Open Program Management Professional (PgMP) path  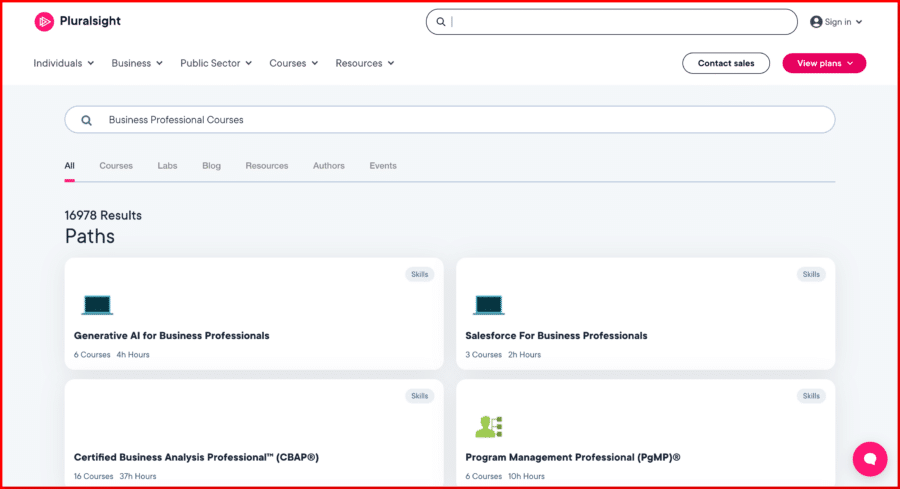point(573,457)
